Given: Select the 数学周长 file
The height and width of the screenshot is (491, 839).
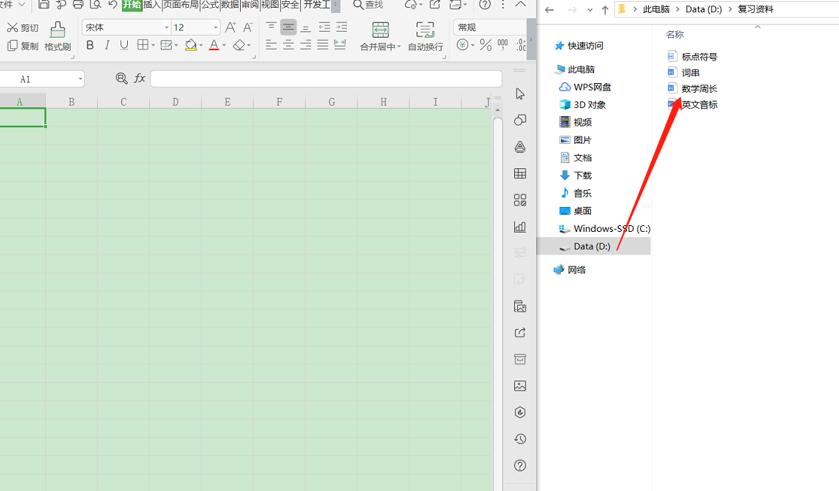Looking at the screenshot, I should (x=698, y=89).
